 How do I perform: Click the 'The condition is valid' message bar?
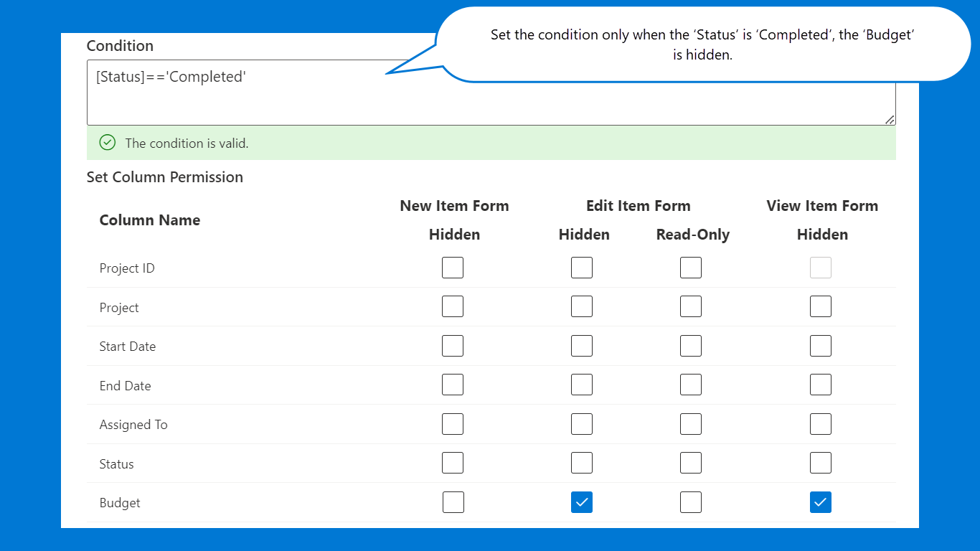tap(491, 143)
